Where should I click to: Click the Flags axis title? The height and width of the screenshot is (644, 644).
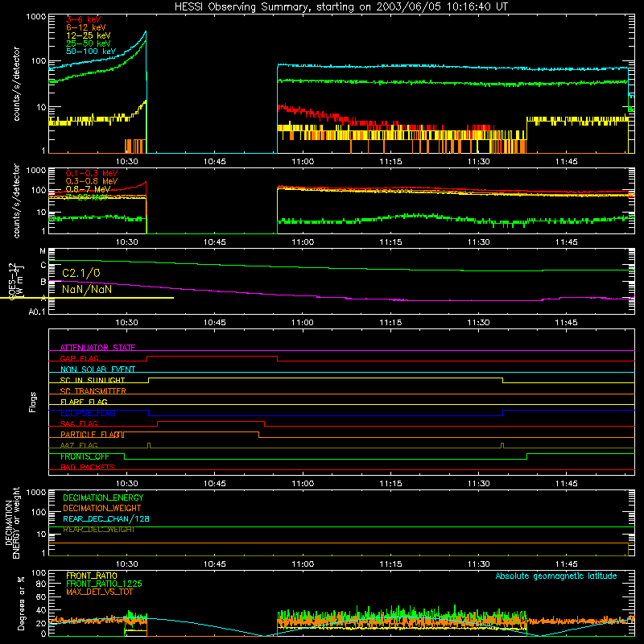tap(33, 402)
